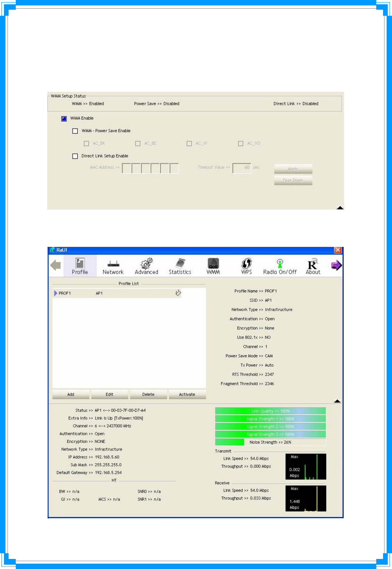Collapse the profile section using up arrow

pos(337,401)
